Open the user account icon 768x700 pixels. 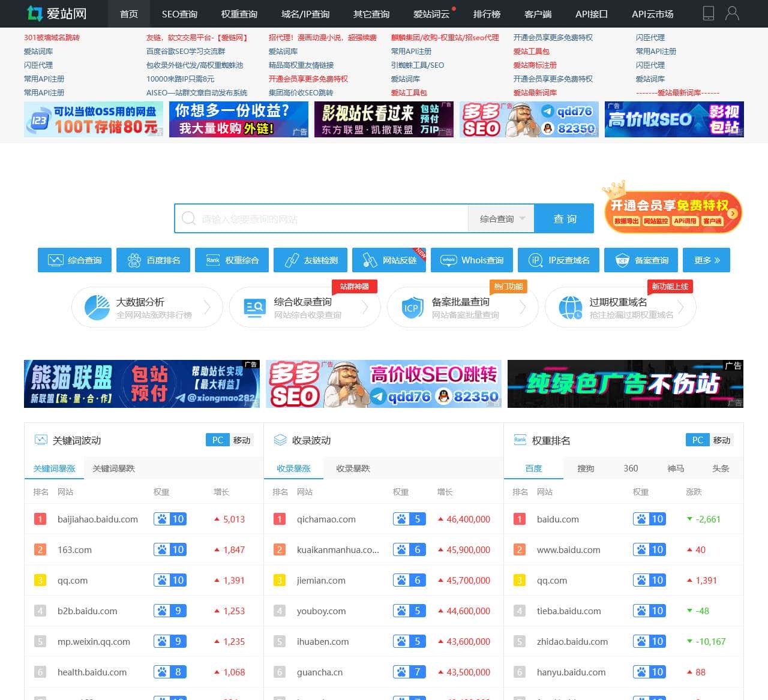tap(732, 14)
